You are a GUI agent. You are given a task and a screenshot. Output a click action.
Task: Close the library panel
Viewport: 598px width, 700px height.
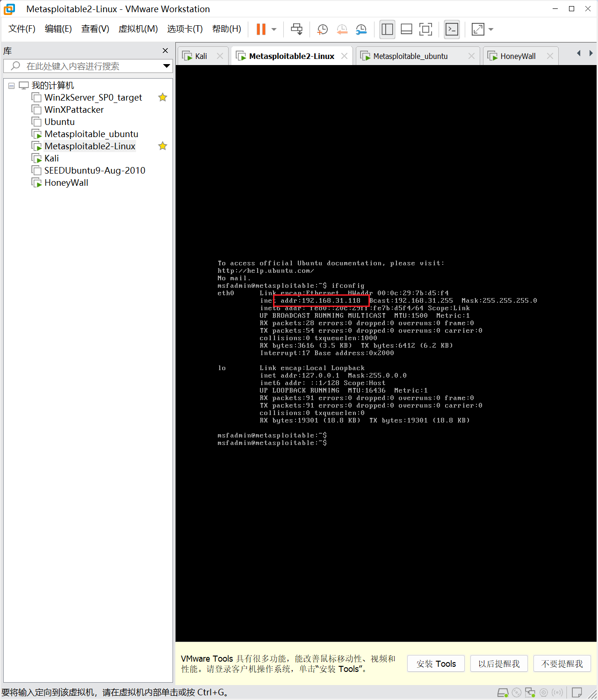pyautogui.click(x=165, y=51)
